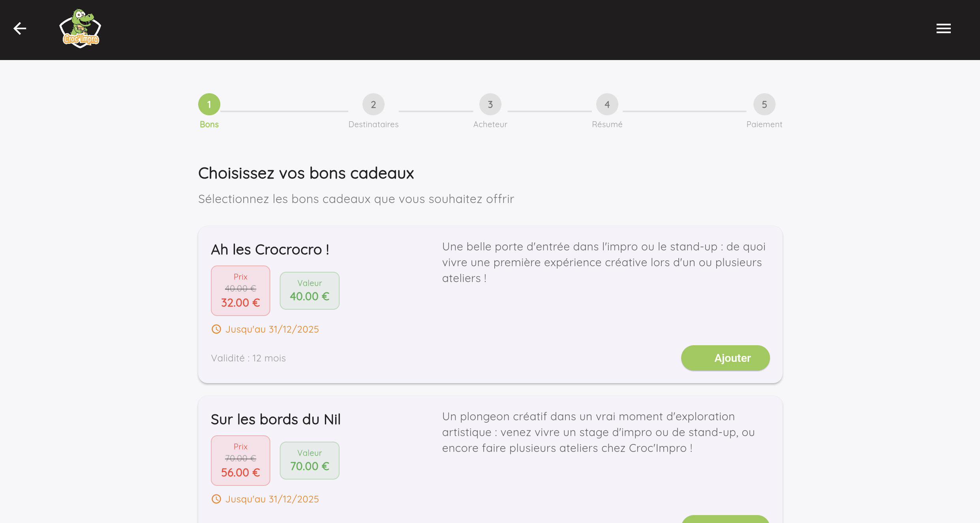Click the Paiement step label

point(764,124)
